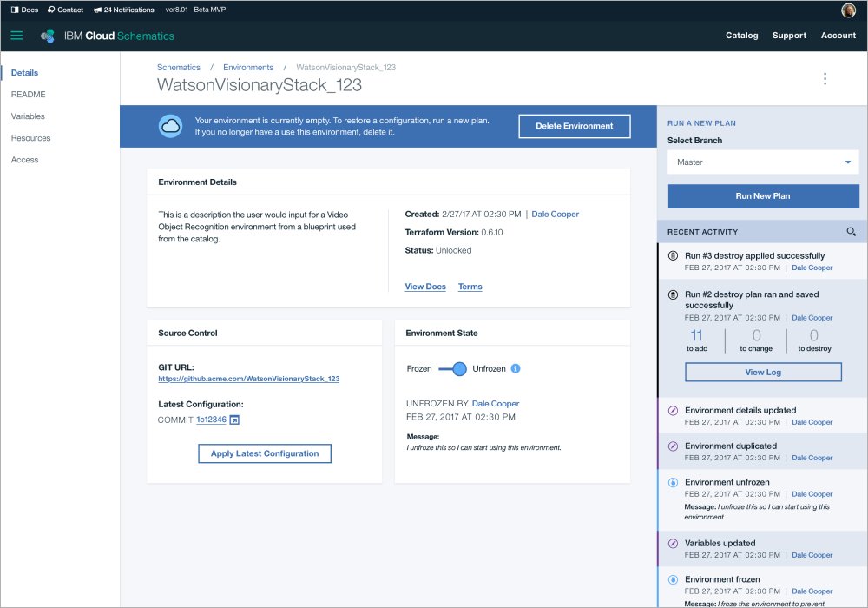Image resolution: width=868 pixels, height=608 pixels.
Task: Click the 'ver8.01 - Beta MVP' label
Action: click(195, 10)
